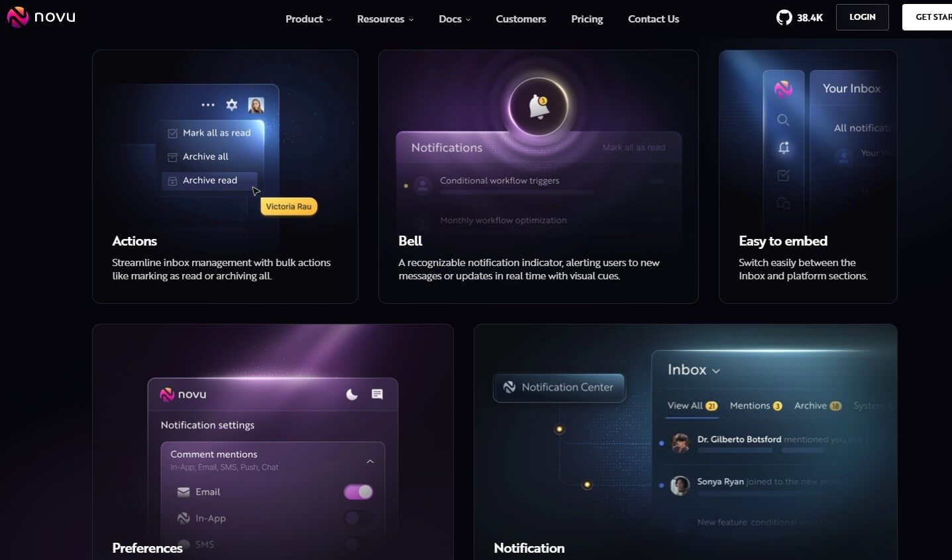The image size is (952, 560).
Task: Toggle the In-App notification switch
Action: click(358, 518)
